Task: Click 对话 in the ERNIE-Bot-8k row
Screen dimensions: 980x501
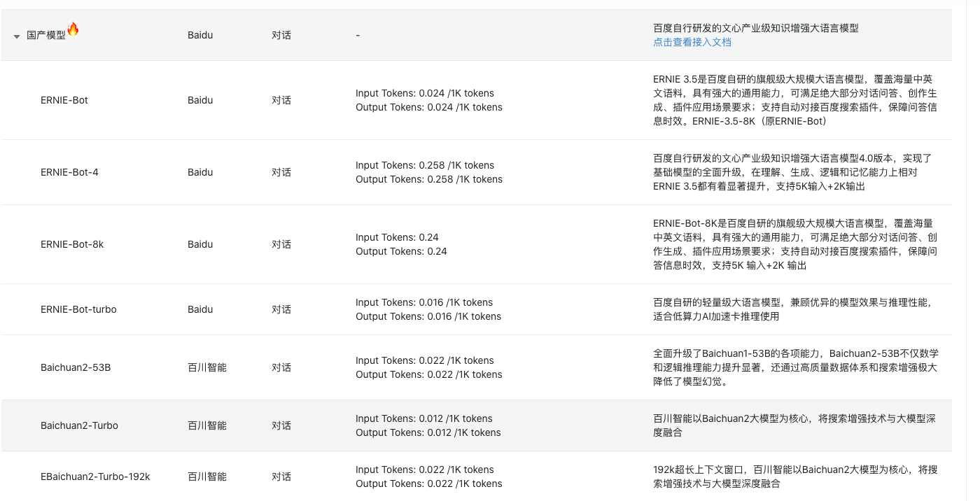Action: pyautogui.click(x=281, y=244)
